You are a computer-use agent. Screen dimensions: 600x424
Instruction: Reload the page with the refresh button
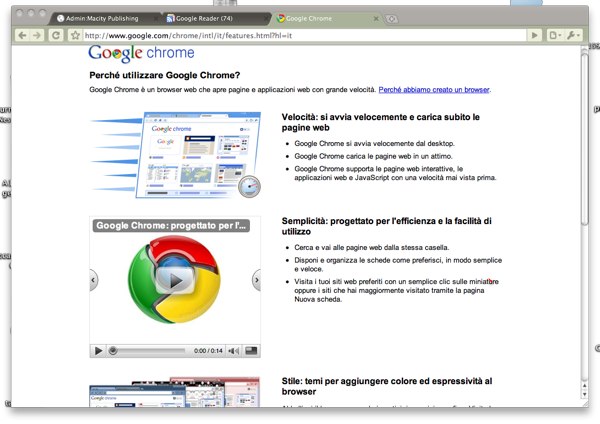(x=56, y=36)
